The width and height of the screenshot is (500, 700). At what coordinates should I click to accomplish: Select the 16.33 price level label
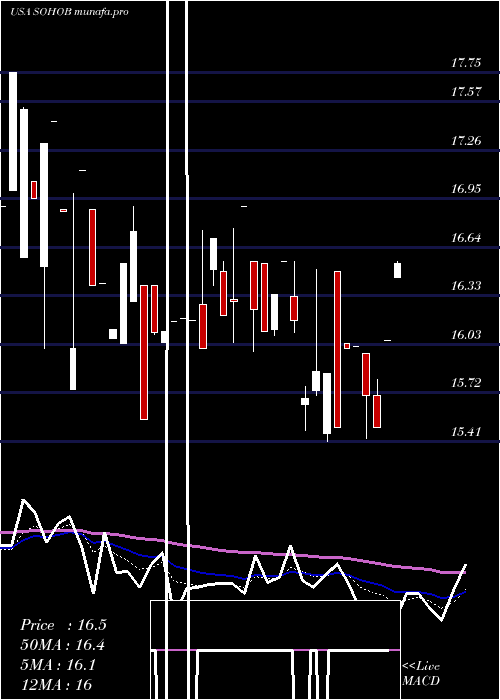pos(466,286)
